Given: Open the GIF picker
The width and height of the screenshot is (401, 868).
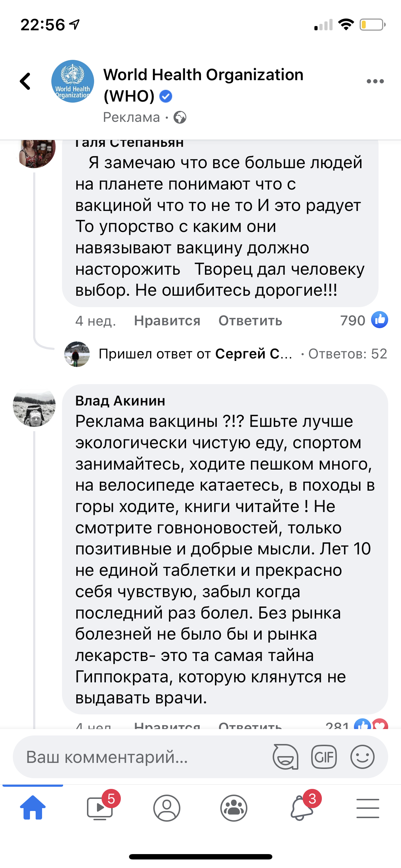Looking at the screenshot, I should (324, 757).
